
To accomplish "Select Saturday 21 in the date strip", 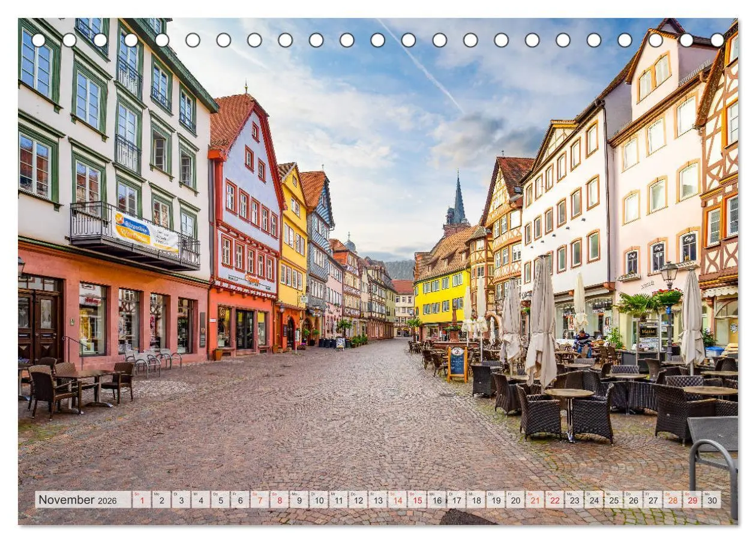I will 535,500.
